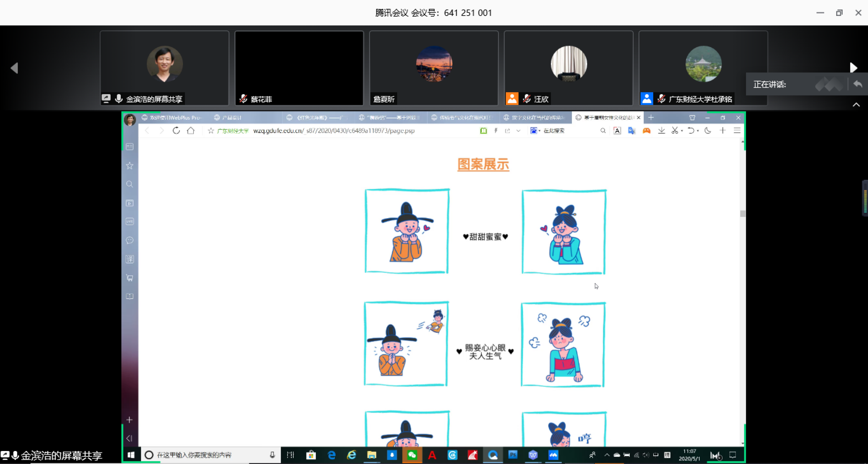Viewport: 868px width, 464px height.
Task: Open a new browser tab
Action: click(x=651, y=118)
